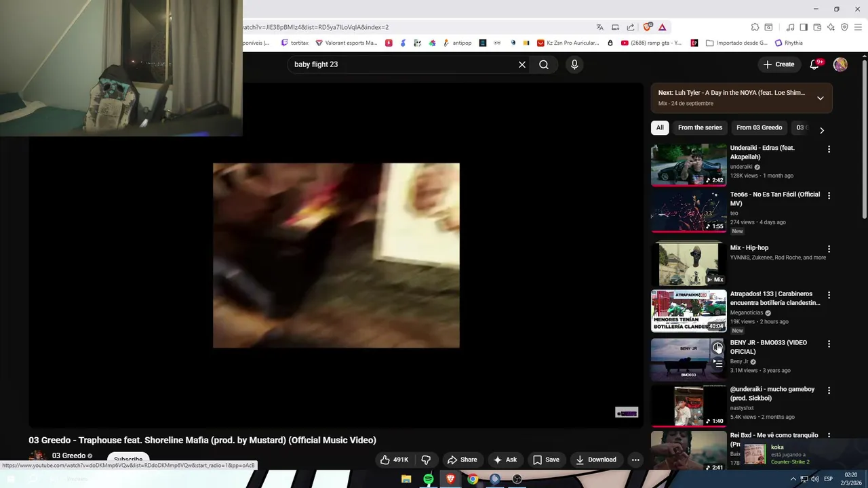Open media control music-note icon
The height and width of the screenshot is (488, 868).
(x=790, y=27)
